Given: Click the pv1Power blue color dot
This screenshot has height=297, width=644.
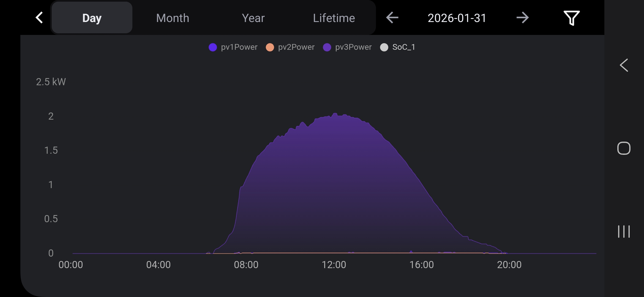Looking at the screenshot, I should (x=213, y=47).
